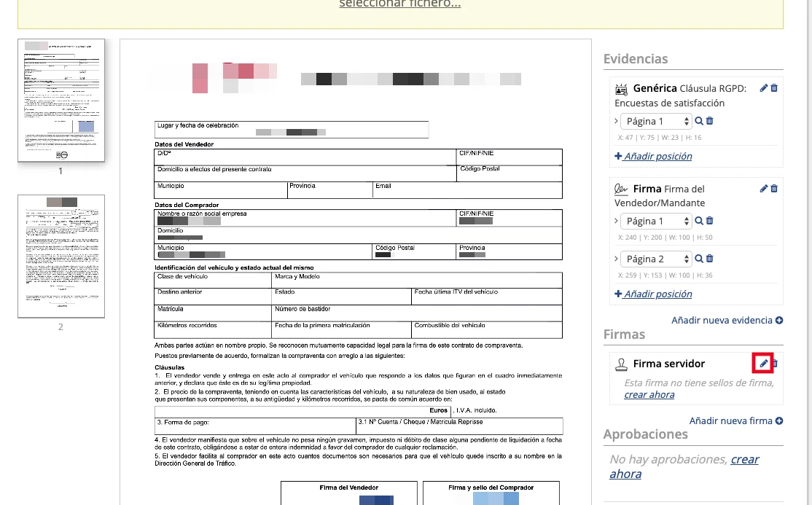Click the 'seleccionar fichero...' link
The height and width of the screenshot is (505, 812).
coord(399,4)
